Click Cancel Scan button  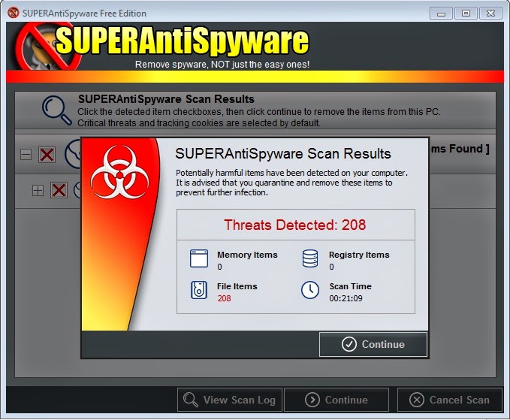click(x=450, y=400)
